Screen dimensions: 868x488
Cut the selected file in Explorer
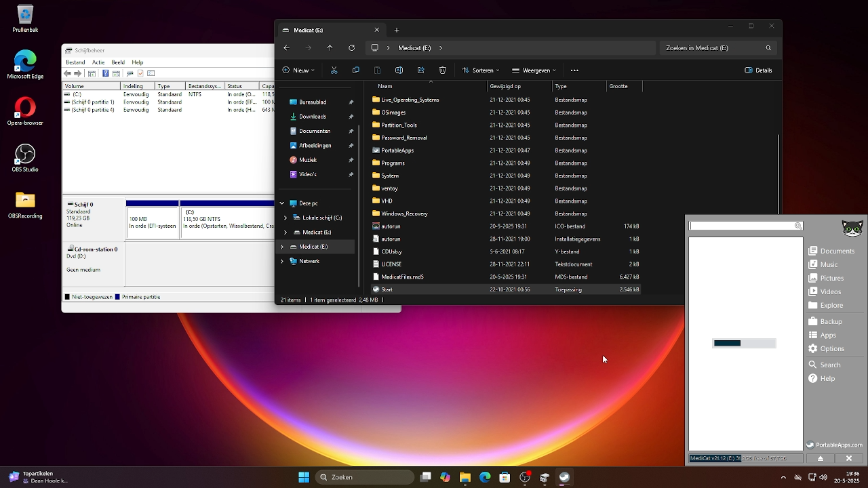[334, 70]
